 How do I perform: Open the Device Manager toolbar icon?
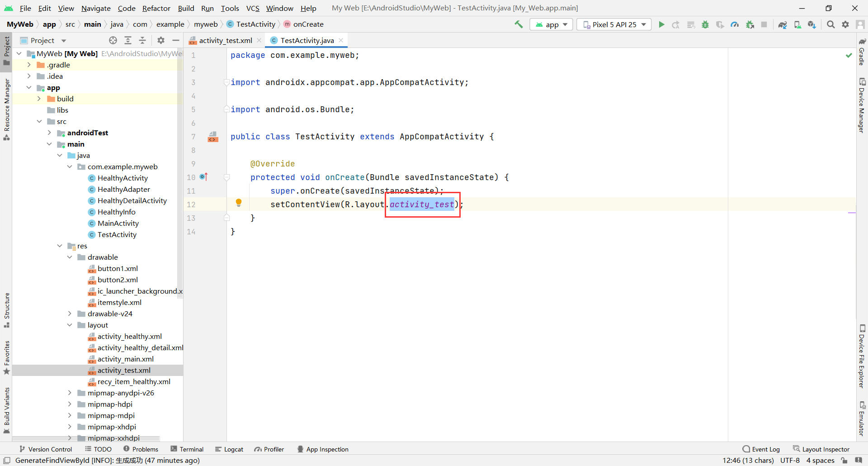[x=797, y=24]
